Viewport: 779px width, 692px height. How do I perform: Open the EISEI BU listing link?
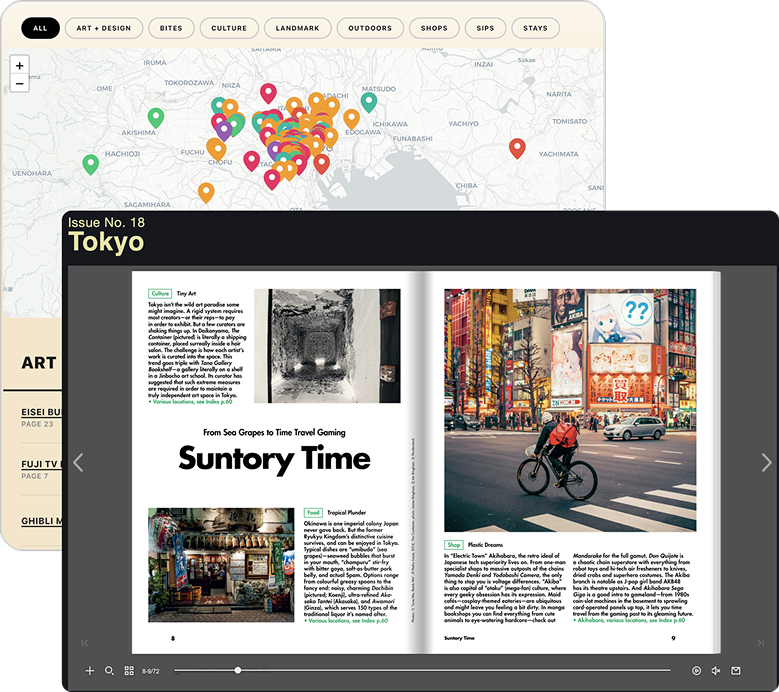click(x=41, y=412)
